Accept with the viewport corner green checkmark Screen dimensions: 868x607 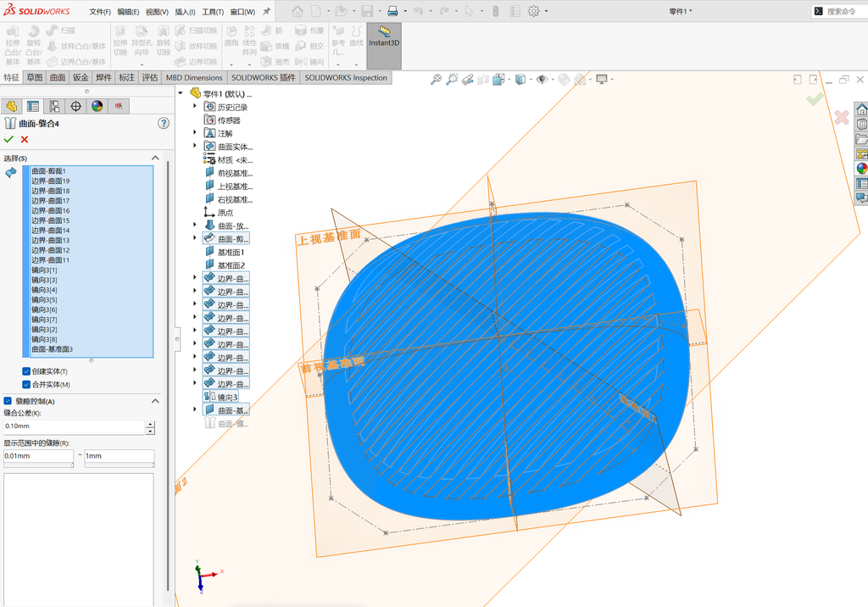(x=815, y=99)
